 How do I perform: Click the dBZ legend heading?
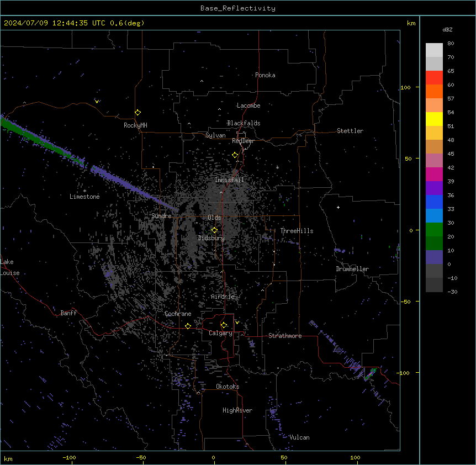[x=447, y=29]
